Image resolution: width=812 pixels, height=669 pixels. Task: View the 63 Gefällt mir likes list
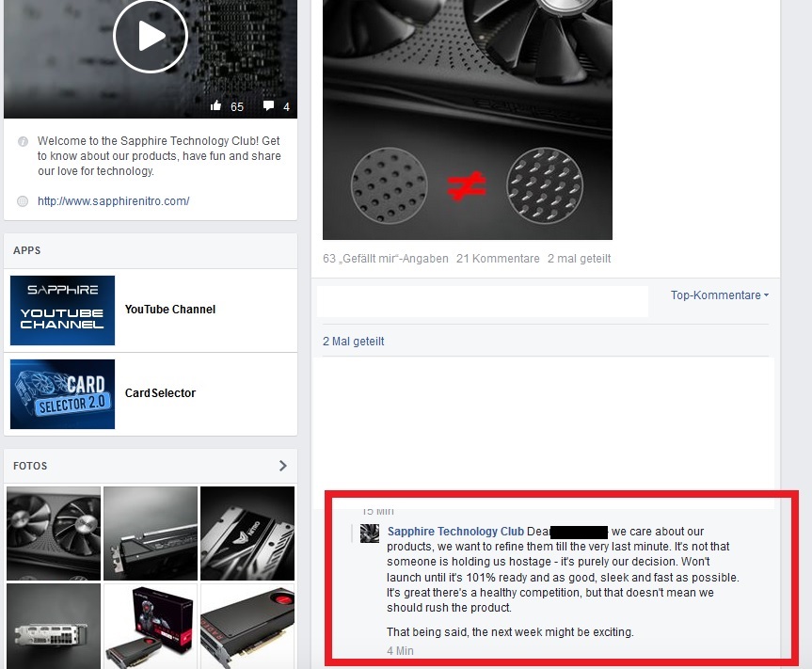(x=385, y=259)
